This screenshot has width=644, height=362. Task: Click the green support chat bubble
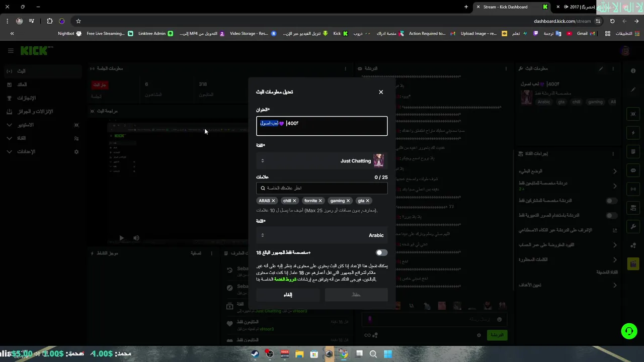tap(629, 331)
